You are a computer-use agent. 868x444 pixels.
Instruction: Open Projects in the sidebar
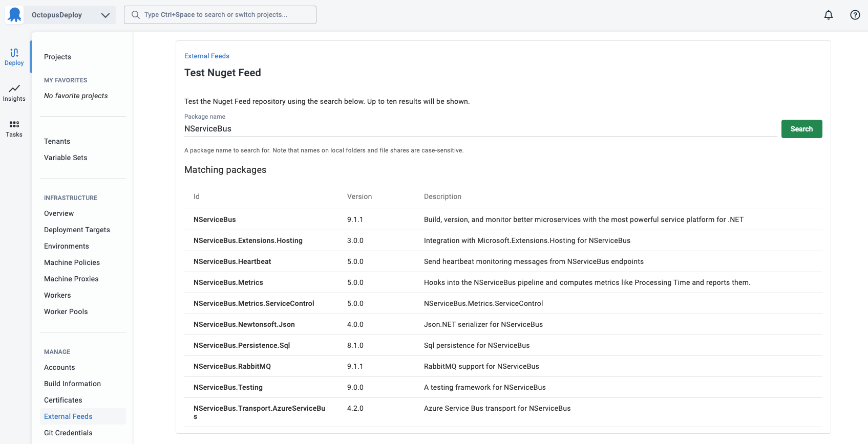57,57
